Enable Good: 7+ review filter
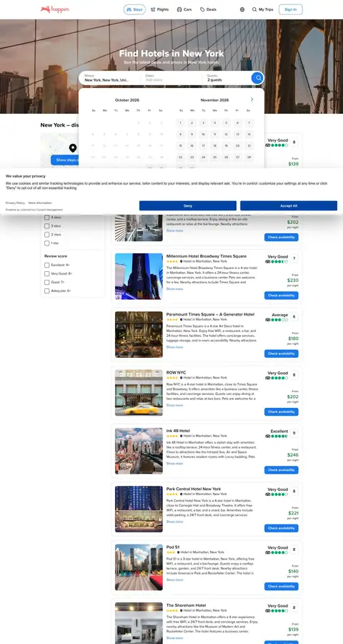The width and height of the screenshot is (343, 644). click(46, 282)
